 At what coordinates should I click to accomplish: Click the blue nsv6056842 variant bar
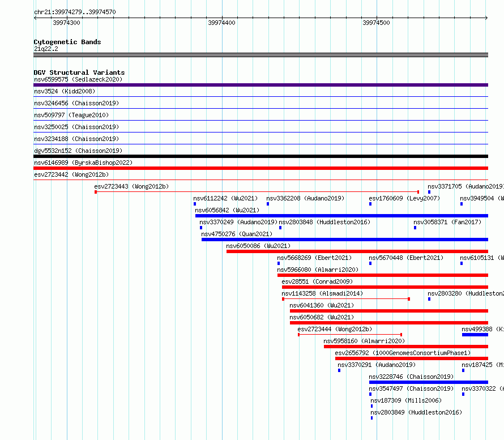[341, 216]
